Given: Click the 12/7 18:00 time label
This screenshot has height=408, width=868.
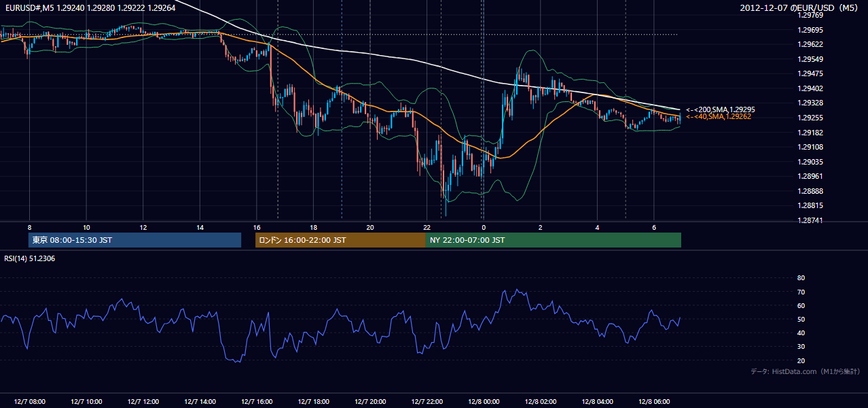Looking at the screenshot, I should (313, 402).
